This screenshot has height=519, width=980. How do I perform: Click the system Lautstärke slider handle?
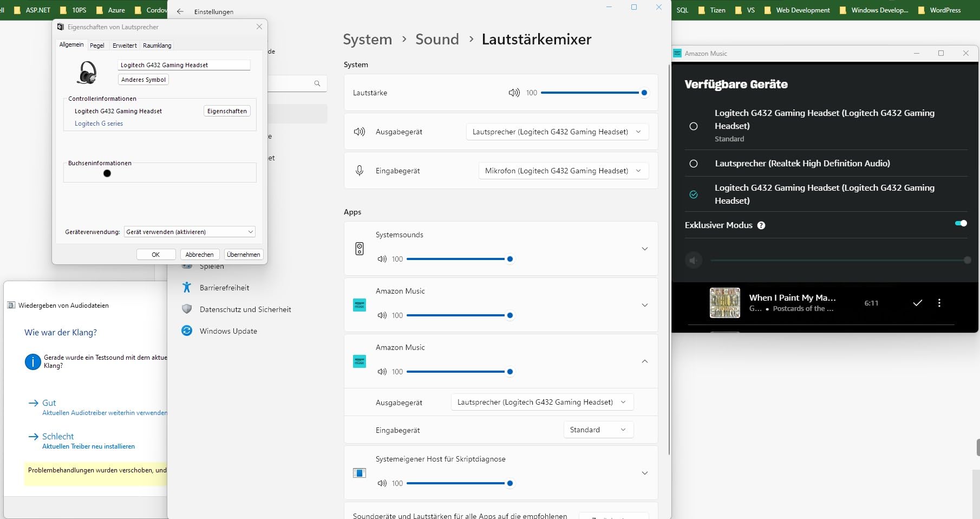pyautogui.click(x=644, y=93)
